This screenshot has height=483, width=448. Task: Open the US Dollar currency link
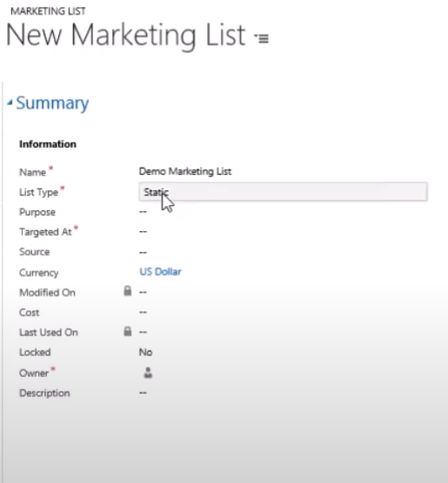click(x=160, y=272)
